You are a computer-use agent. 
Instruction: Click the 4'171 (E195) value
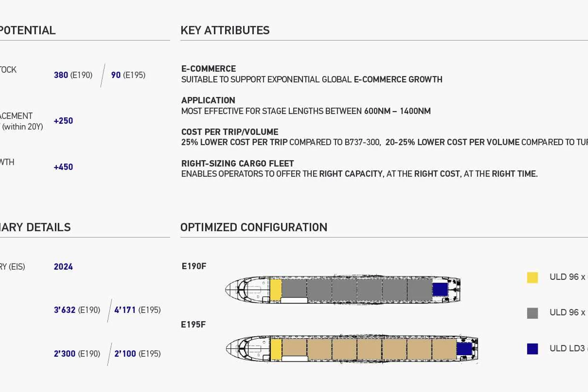[138, 310]
